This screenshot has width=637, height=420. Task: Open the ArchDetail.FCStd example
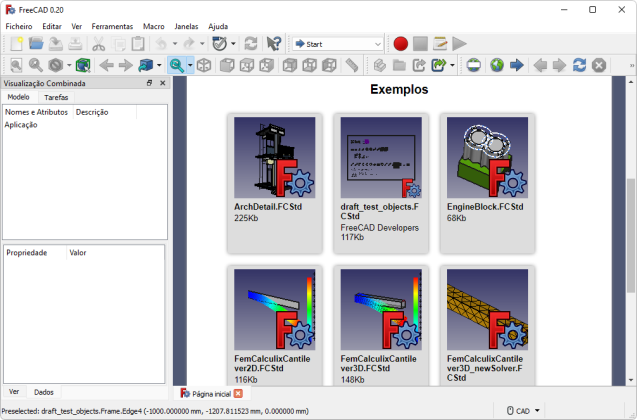tap(275, 184)
